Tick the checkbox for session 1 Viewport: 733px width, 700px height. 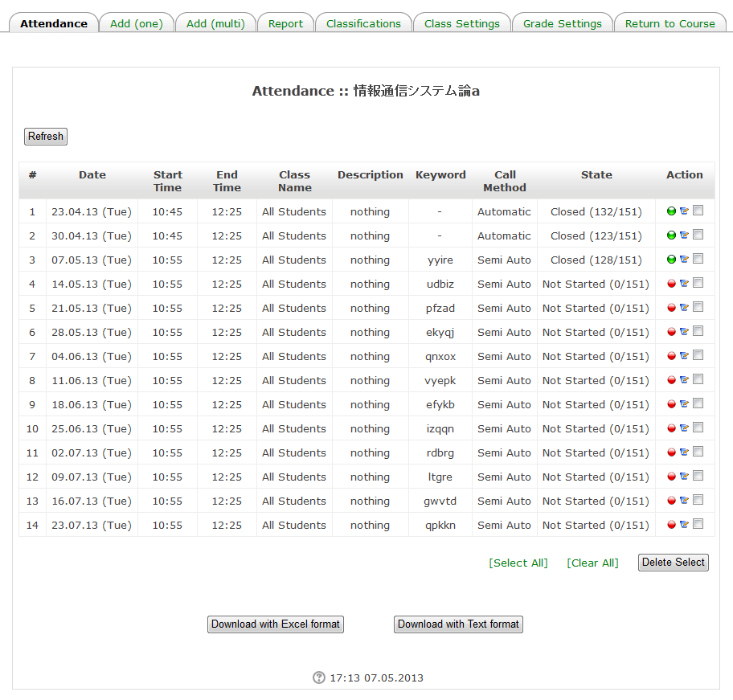coord(698,211)
